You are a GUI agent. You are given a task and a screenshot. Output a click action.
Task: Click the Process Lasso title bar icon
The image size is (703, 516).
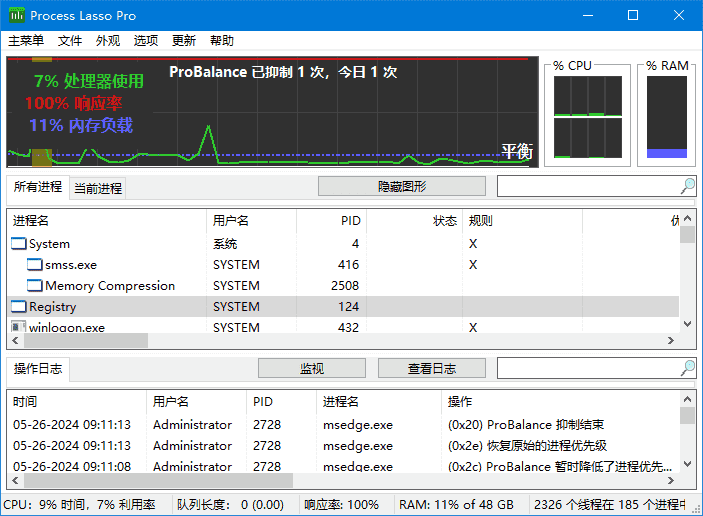point(17,16)
